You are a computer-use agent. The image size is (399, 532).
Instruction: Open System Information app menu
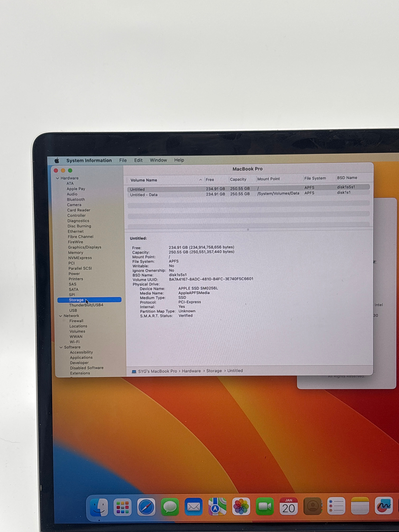pyautogui.click(x=89, y=160)
